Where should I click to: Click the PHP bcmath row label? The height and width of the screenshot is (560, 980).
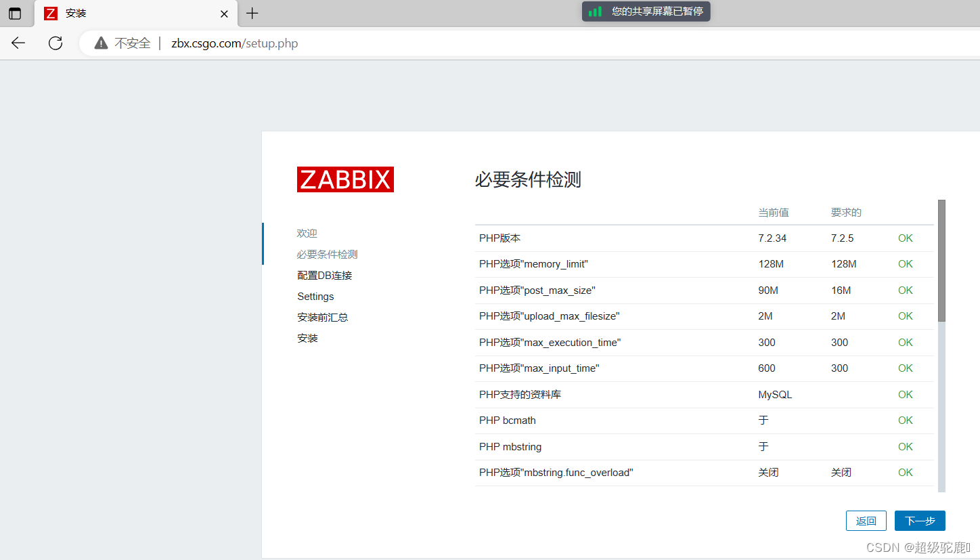(x=508, y=421)
